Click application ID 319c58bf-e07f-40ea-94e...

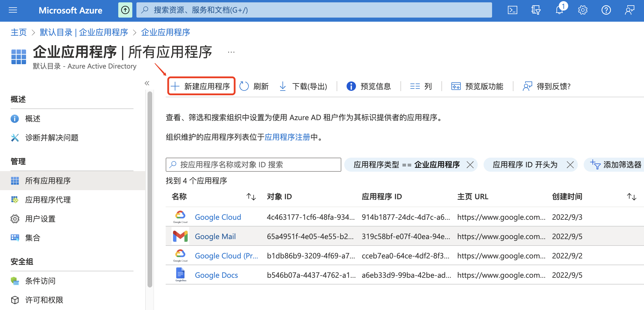tap(406, 236)
